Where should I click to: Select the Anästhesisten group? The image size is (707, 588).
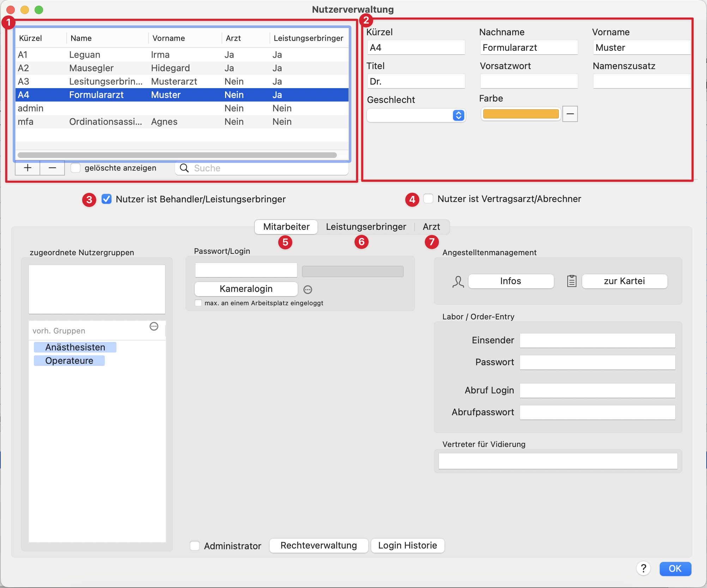click(x=75, y=347)
